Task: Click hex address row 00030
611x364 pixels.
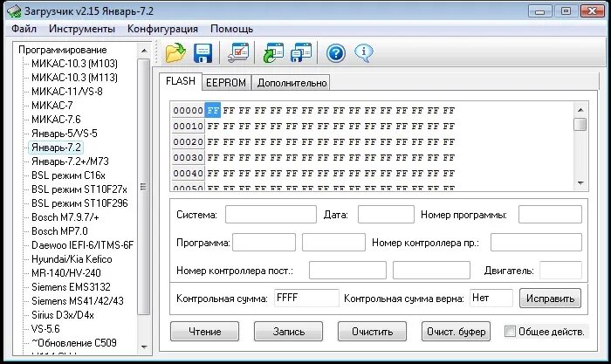Action: [x=189, y=158]
